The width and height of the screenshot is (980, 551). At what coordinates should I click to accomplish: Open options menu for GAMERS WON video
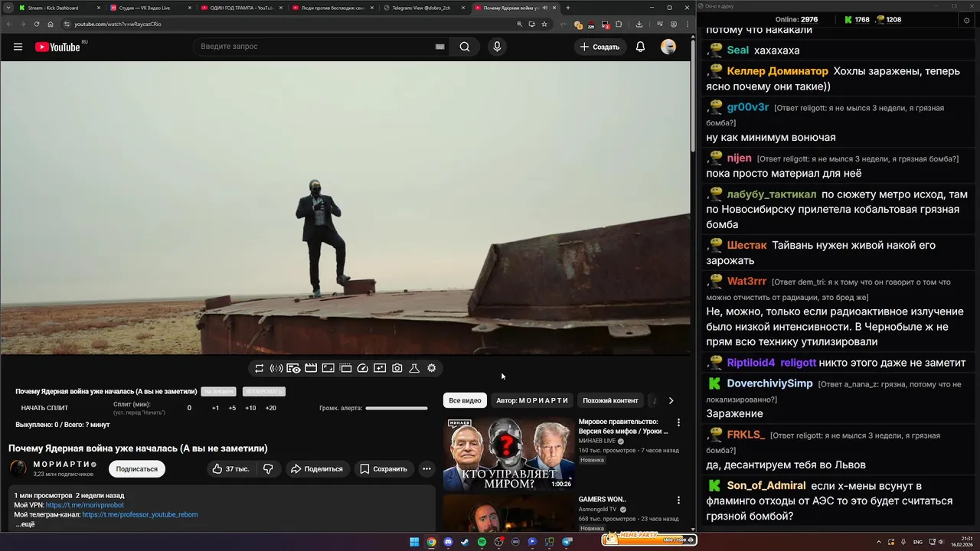pyautogui.click(x=678, y=500)
